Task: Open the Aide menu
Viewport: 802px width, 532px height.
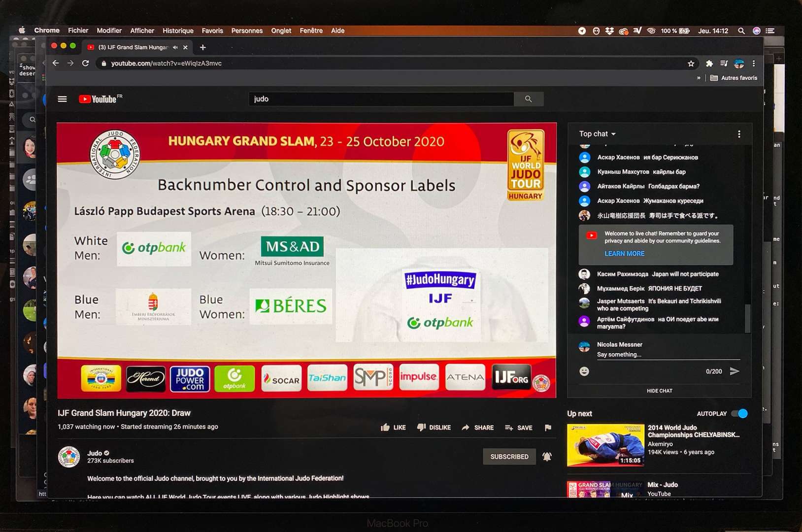Action: pyautogui.click(x=337, y=31)
